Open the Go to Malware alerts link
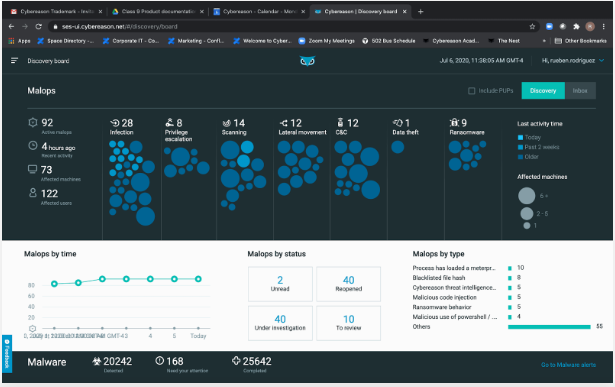The width and height of the screenshot is (615, 387). click(x=568, y=365)
